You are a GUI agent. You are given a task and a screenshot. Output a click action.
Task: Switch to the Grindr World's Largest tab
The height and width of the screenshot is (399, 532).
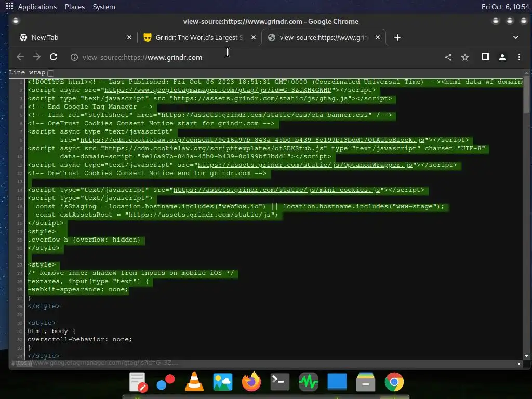pos(199,37)
